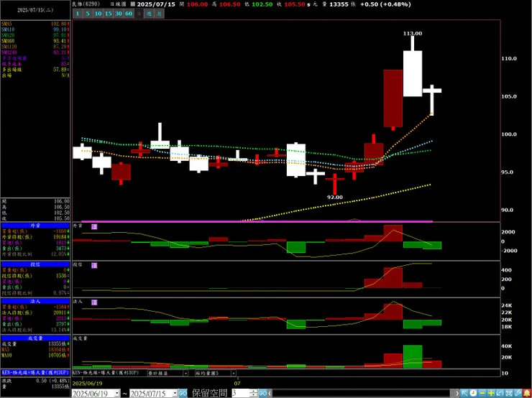Viewport: 532px width, 398px height.
Task: Open the purple settings icon in foreign investor panel
Action: 94,226
